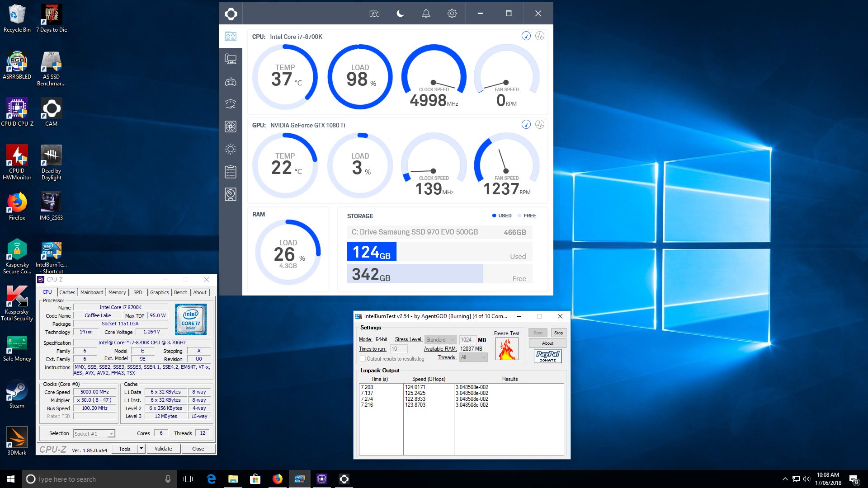Open 7 Days to Die shortcut
This screenshot has width=868, height=488.
click(x=52, y=18)
